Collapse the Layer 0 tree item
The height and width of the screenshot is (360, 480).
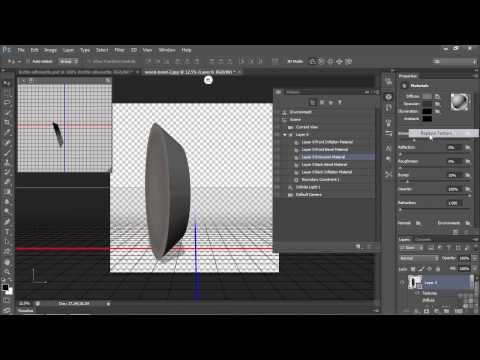click(x=285, y=135)
